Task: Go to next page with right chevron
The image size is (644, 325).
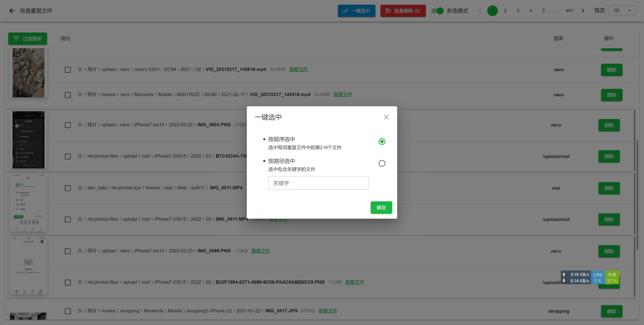Action: coord(583,11)
